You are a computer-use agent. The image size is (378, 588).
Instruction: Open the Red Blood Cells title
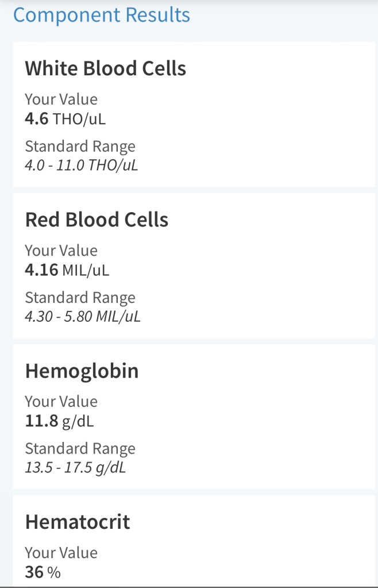[x=97, y=220]
